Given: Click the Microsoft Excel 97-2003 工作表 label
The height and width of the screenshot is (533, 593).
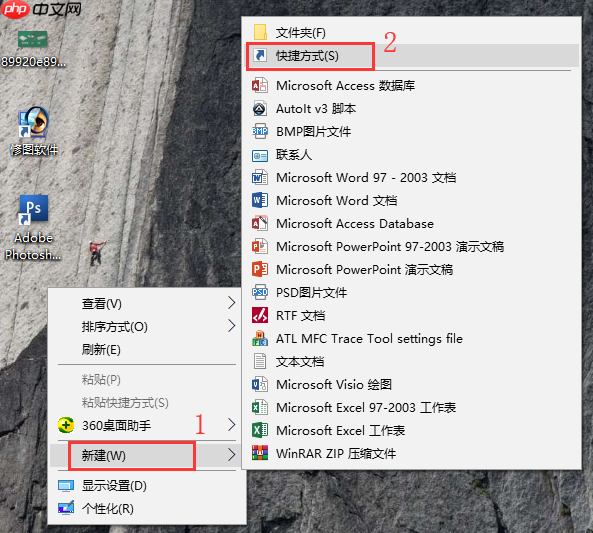Looking at the screenshot, I should tap(366, 408).
